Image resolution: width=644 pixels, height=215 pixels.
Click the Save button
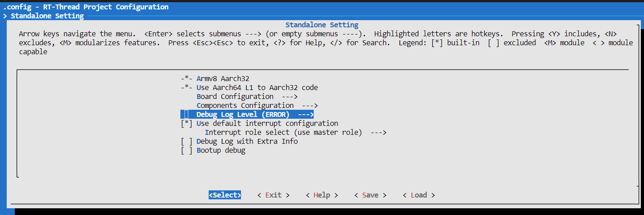pyautogui.click(x=370, y=195)
